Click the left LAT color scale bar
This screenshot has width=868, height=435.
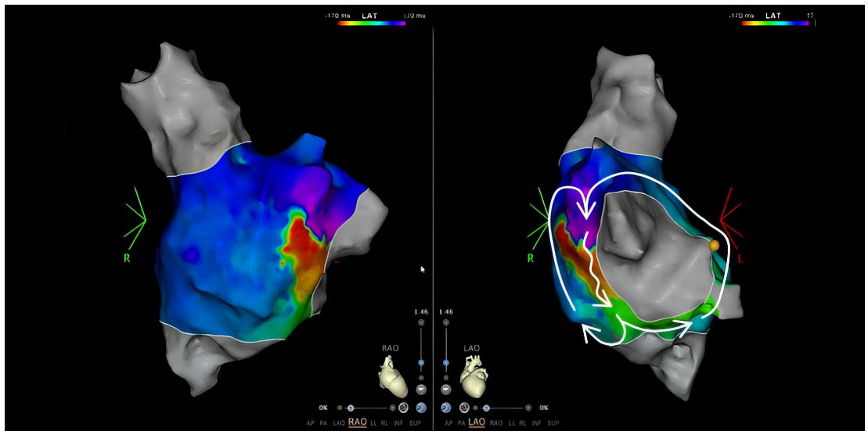click(x=371, y=23)
